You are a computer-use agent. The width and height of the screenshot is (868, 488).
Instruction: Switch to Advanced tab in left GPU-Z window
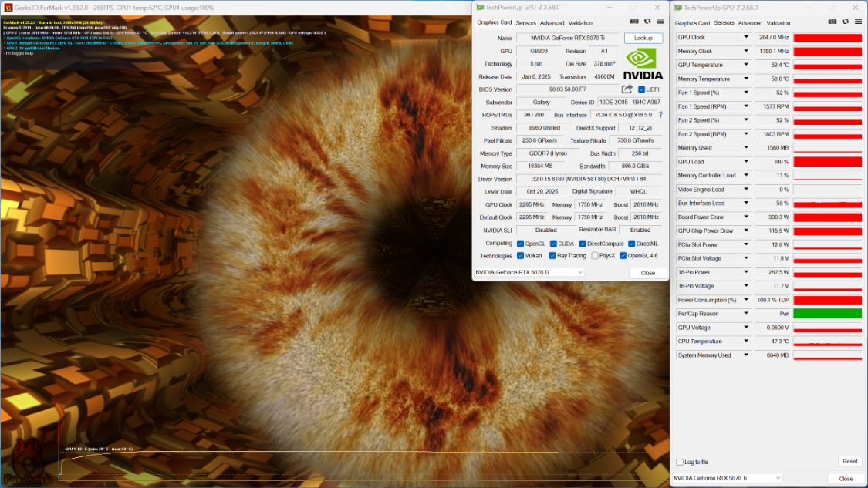click(x=552, y=23)
